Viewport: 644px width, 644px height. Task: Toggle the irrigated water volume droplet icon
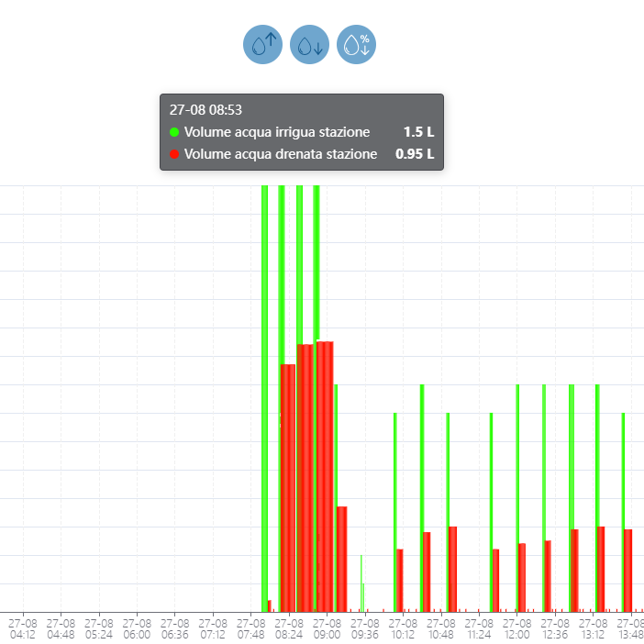262,45
